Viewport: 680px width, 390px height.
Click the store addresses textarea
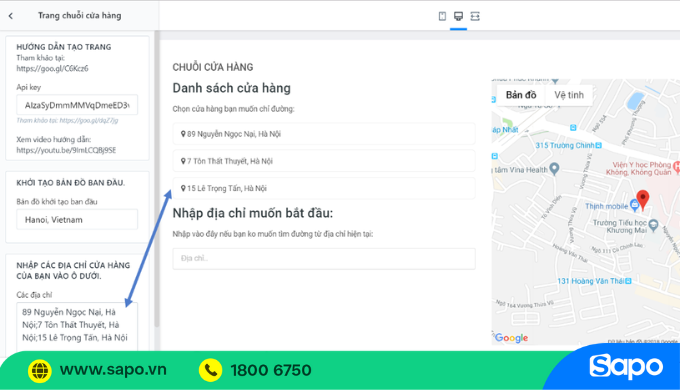tap(77, 327)
